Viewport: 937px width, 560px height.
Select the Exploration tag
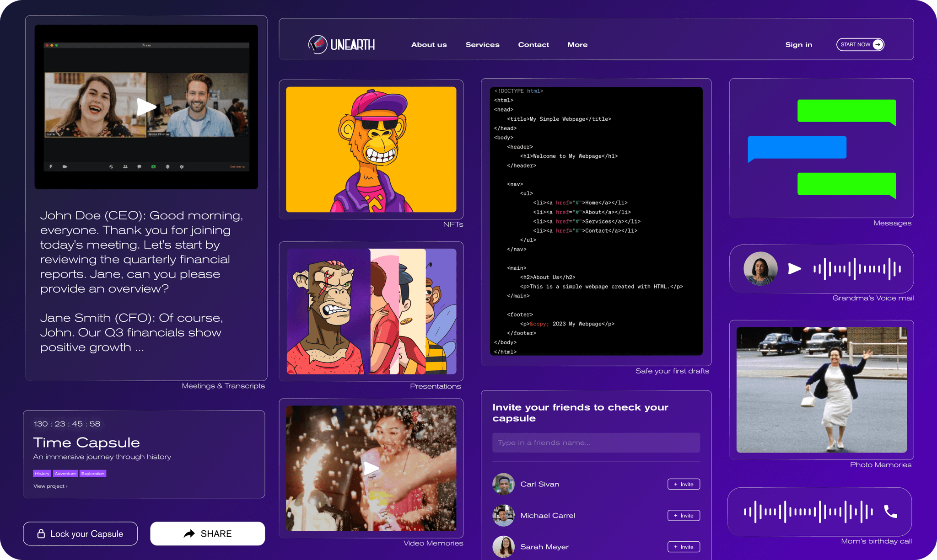coord(93,474)
